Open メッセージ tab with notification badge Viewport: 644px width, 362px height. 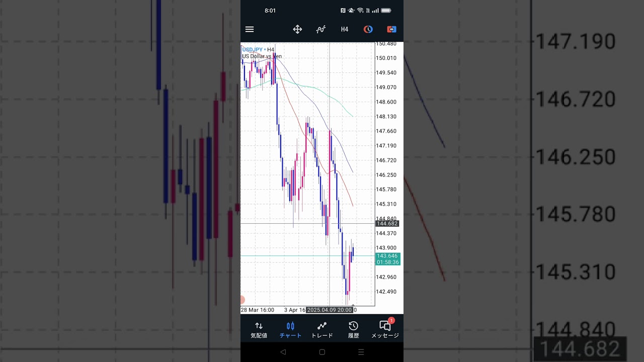coord(385,330)
